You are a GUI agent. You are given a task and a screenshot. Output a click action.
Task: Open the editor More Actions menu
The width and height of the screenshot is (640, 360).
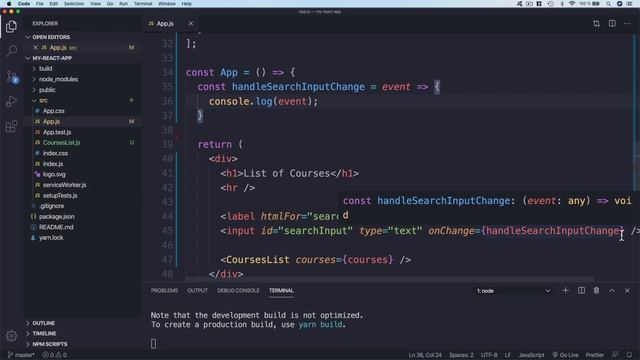pyautogui.click(x=627, y=24)
